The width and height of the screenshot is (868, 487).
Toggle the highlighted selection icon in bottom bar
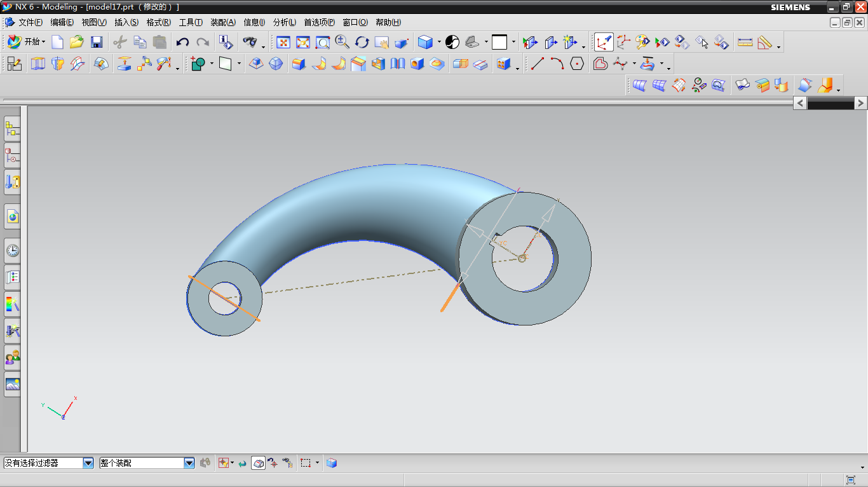(x=258, y=463)
